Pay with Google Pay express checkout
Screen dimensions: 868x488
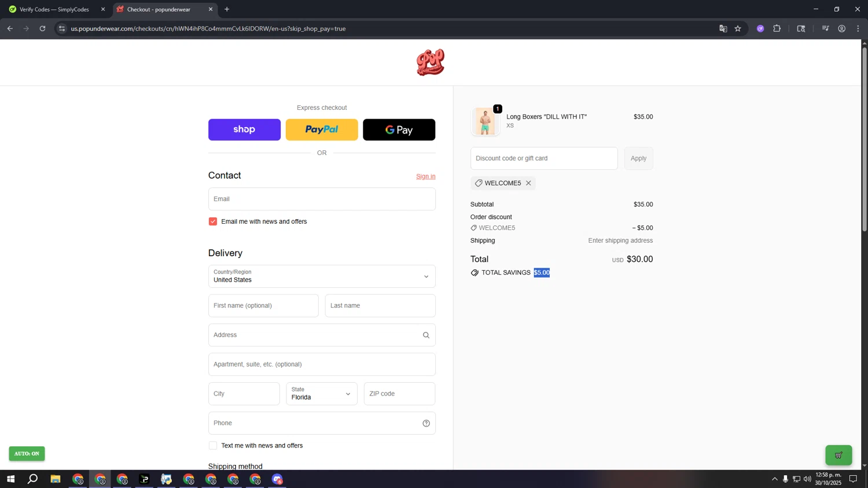399,130
